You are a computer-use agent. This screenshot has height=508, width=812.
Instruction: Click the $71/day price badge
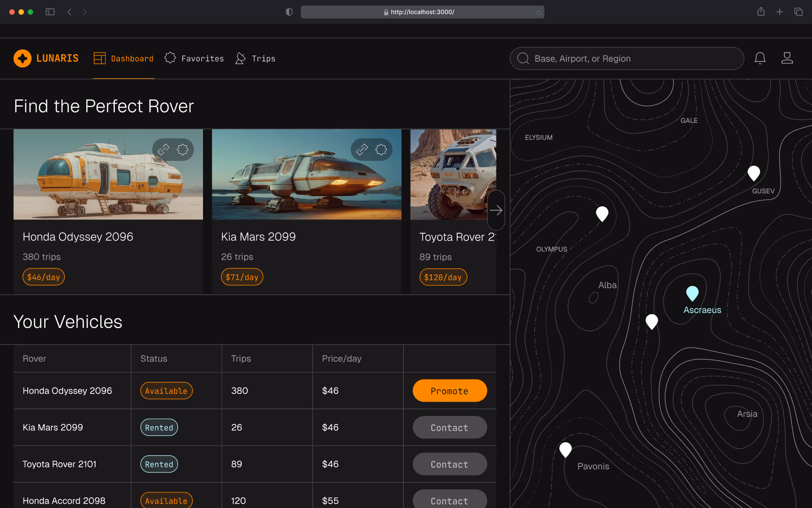click(242, 277)
